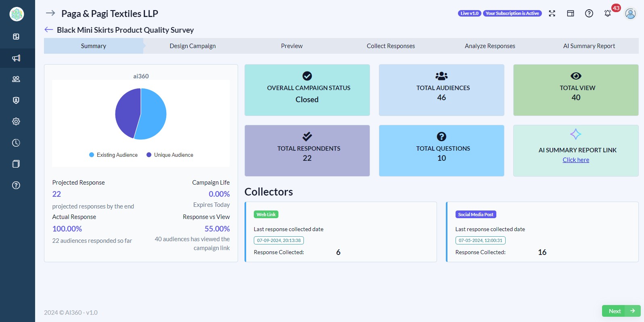Open the user profile avatar
Image resolution: width=644 pixels, height=322 pixels.
coord(630,13)
